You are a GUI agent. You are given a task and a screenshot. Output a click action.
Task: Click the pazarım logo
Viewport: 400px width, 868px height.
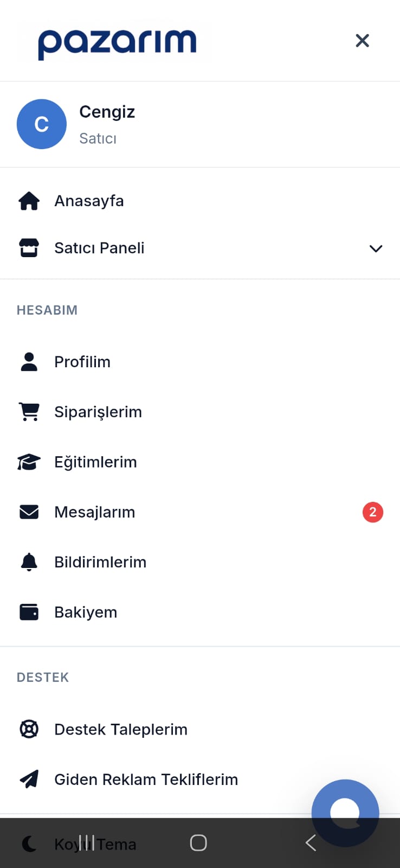click(x=117, y=43)
